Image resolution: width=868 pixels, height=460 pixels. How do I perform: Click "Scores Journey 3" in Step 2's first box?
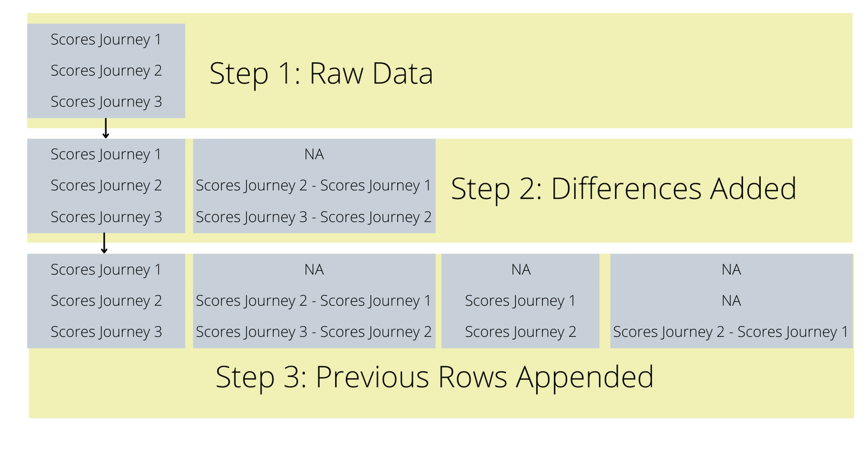(106, 217)
